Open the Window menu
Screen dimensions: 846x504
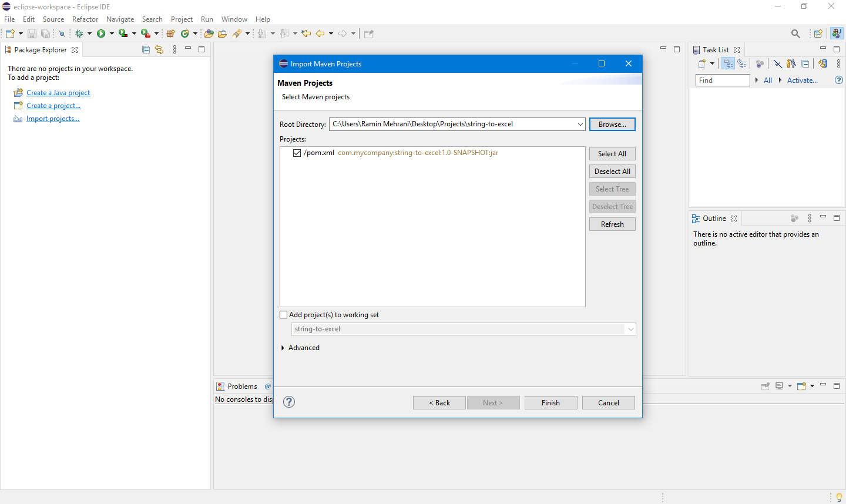point(234,19)
